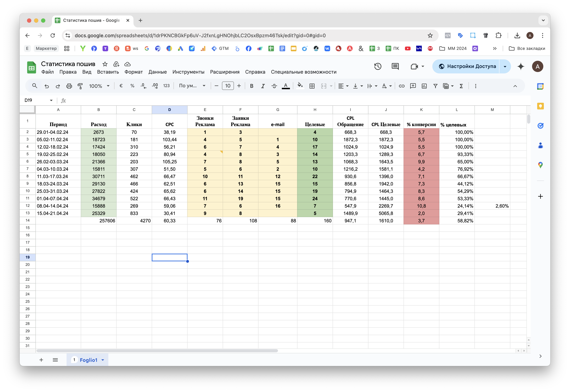Screen dimensions: 570x392
Task: Open the functions sigma icon
Action: [x=461, y=86]
